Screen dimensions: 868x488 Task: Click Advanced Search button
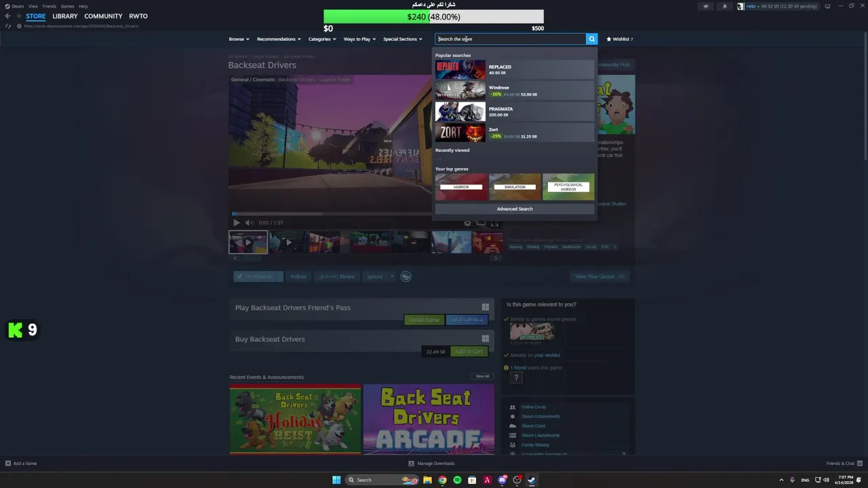pyautogui.click(x=515, y=209)
